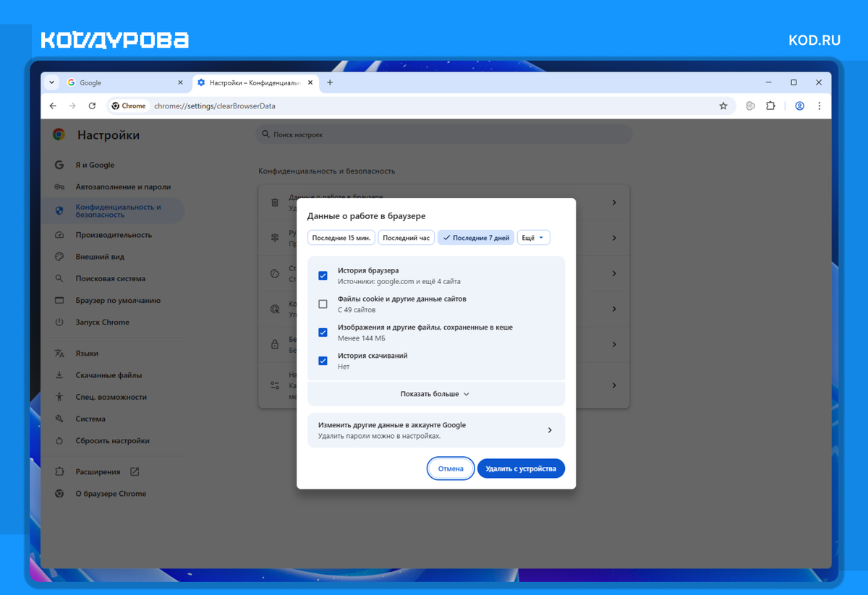Click the trash icon in browsing data row

[275, 202]
